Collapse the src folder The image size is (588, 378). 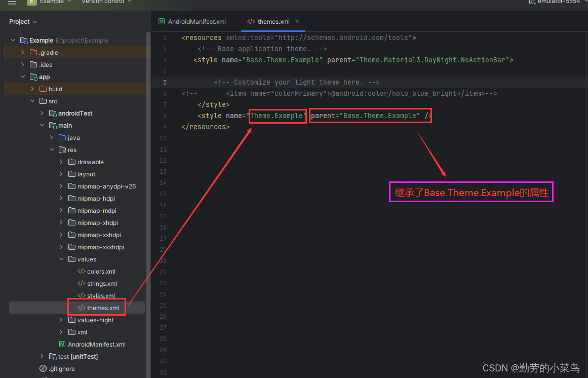[x=32, y=101]
